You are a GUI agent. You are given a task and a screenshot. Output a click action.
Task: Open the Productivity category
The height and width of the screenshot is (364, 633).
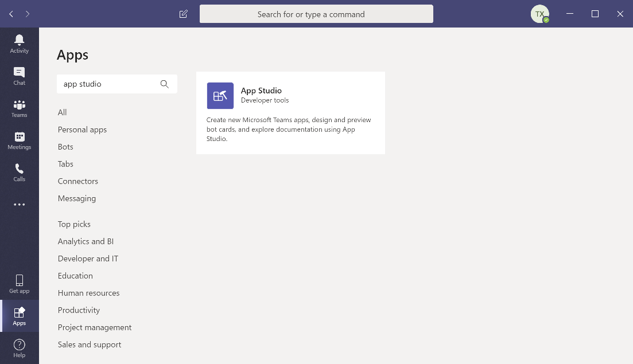(x=79, y=310)
